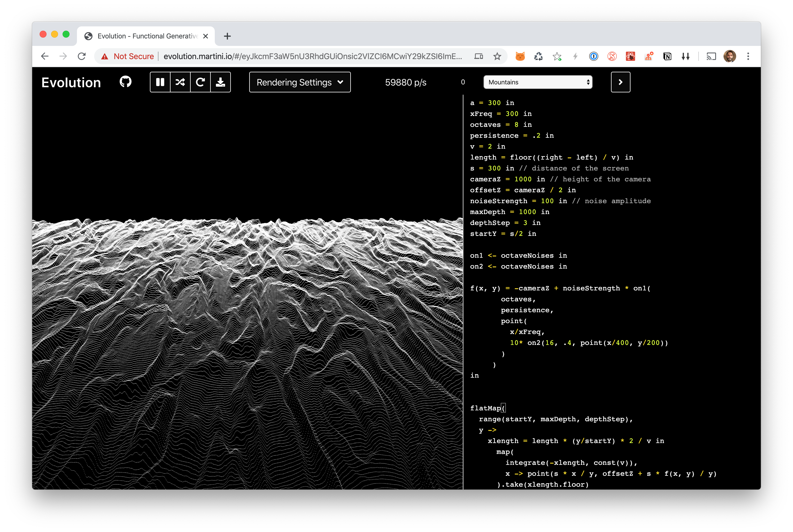Viewport: 793px width, 532px height.
Task: Click code line 'startY = s/2 in'
Action: tap(503, 233)
